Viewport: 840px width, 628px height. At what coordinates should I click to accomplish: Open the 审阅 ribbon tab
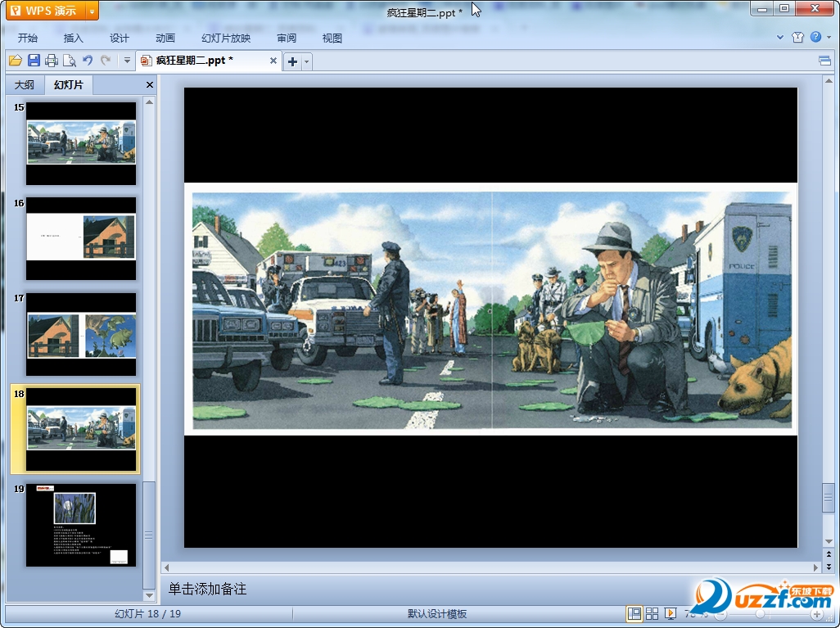(287, 38)
